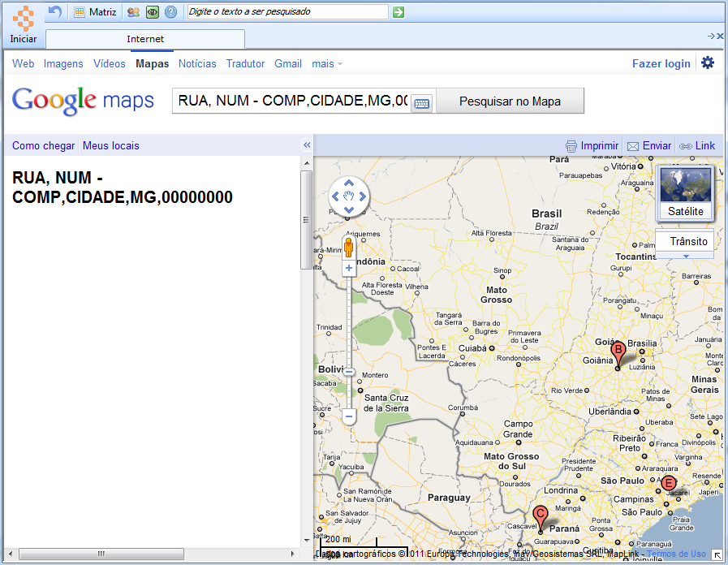The height and width of the screenshot is (565, 728).
Task: Click the left panel vertical scrollbar thumb
Action: (306, 220)
